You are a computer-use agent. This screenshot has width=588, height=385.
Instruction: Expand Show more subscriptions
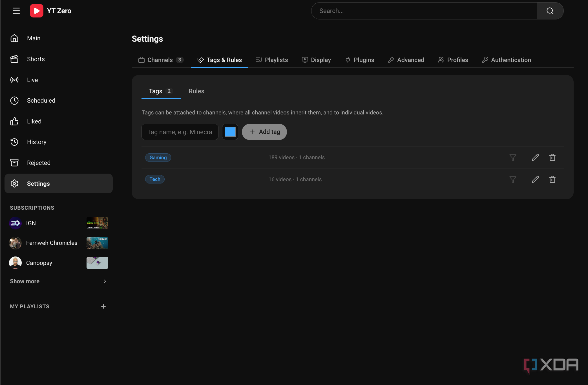59,281
